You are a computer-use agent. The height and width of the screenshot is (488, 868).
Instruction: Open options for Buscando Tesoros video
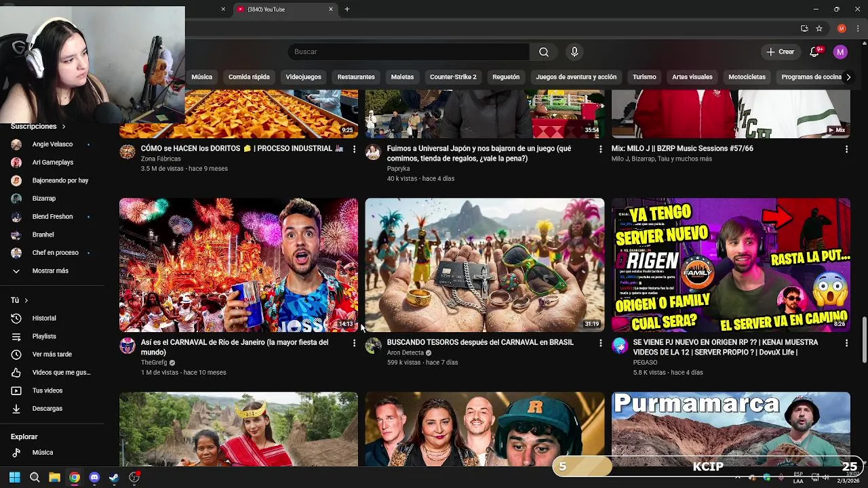[x=600, y=343]
